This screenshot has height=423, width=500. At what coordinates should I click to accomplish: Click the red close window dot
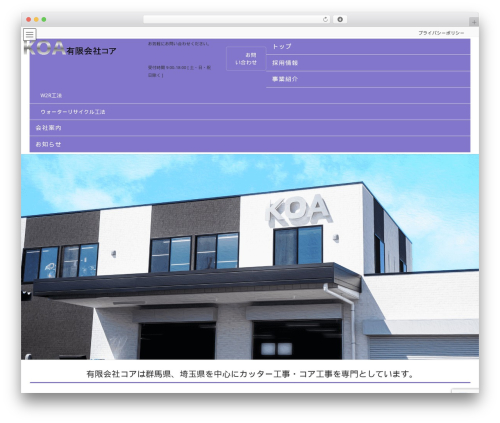tap(29, 20)
